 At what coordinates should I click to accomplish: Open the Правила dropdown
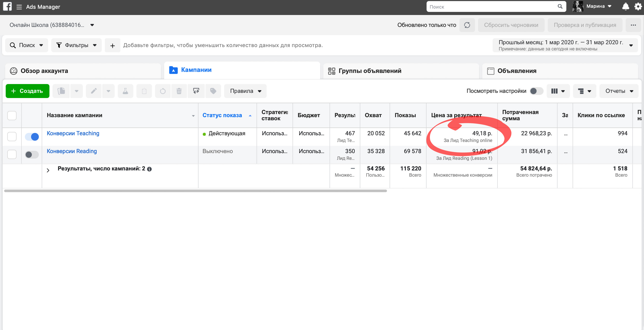coord(245,91)
